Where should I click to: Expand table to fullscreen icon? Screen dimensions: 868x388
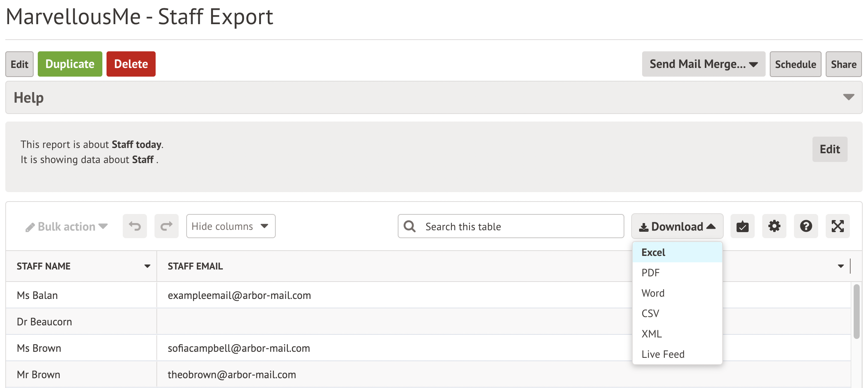tap(837, 226)
